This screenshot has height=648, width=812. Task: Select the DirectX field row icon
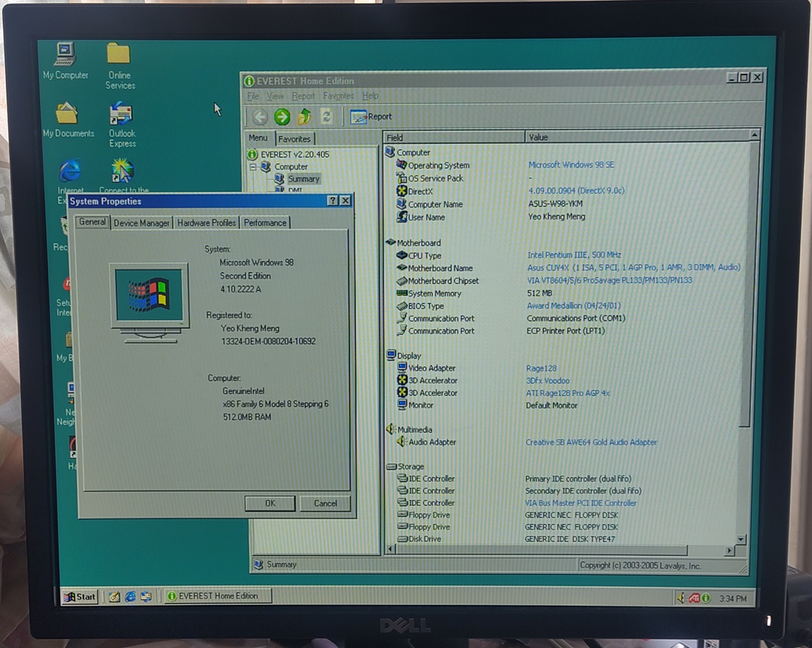(x=402, y=191)
